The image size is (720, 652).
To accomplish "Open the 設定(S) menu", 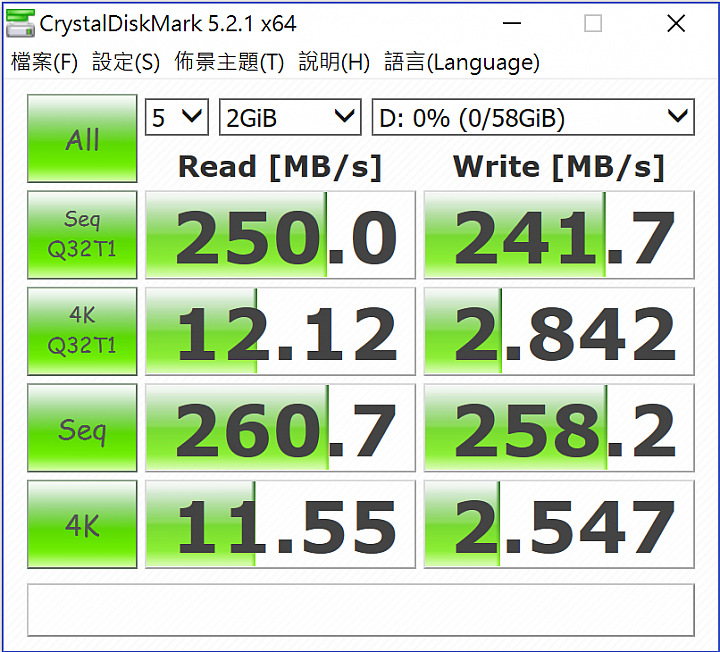I will [x=126, y=62].
